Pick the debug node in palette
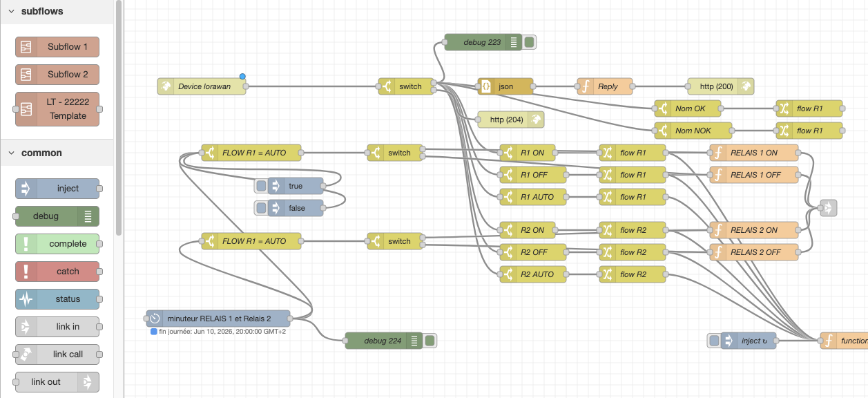The image size is (868, 398). click(x=57, y=216)
